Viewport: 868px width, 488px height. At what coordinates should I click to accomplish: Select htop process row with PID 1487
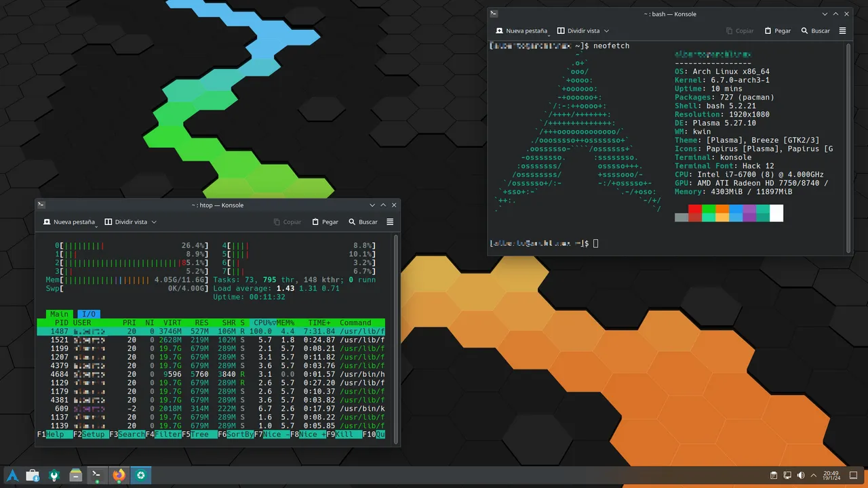(211, 331)
